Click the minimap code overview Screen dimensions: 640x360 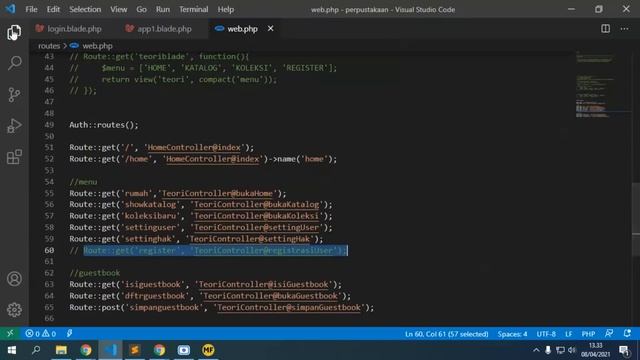[595, 86]
